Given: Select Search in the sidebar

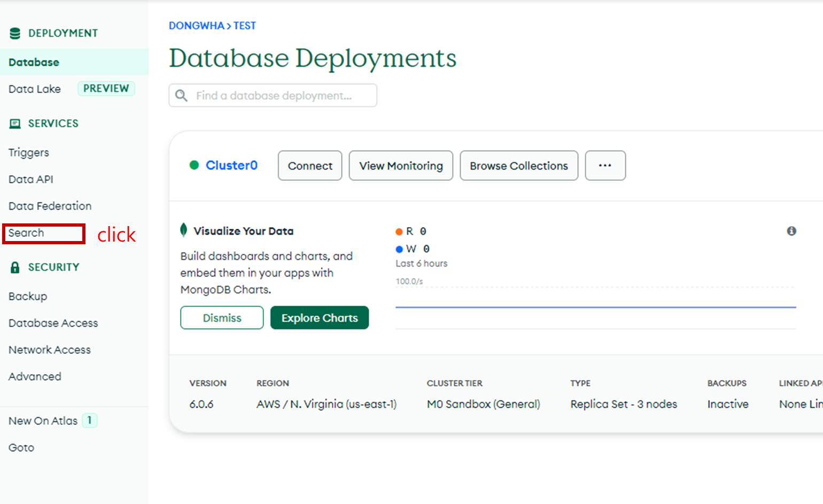Looking at the screenshot, I should click(26, 233).
